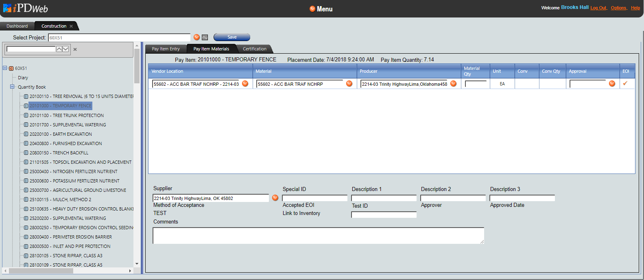Click the Log Out link

point(598,8)
